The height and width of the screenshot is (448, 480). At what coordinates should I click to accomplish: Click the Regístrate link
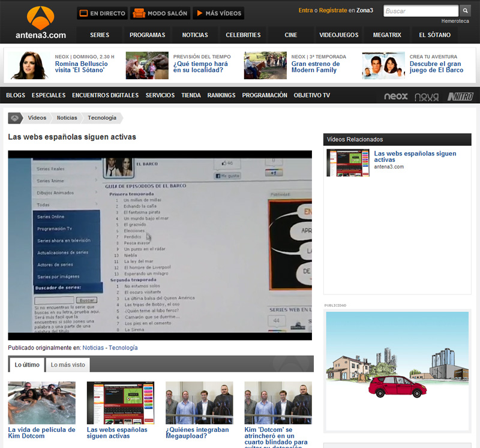333,10
